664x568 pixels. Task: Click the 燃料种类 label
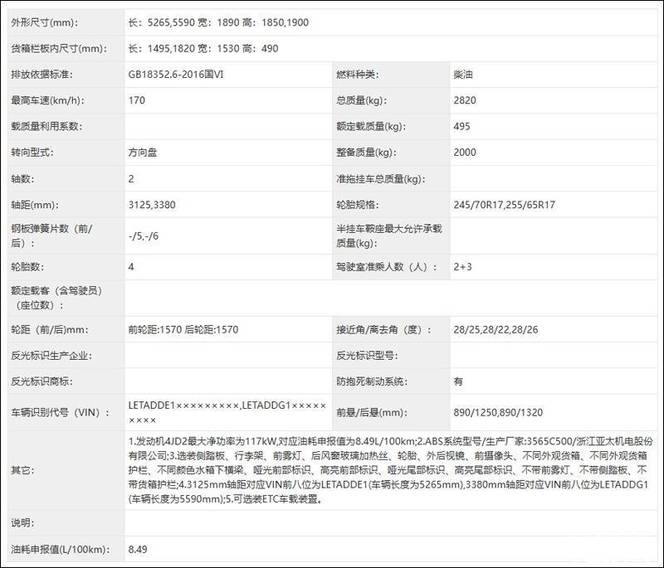[x=357, y=75]
